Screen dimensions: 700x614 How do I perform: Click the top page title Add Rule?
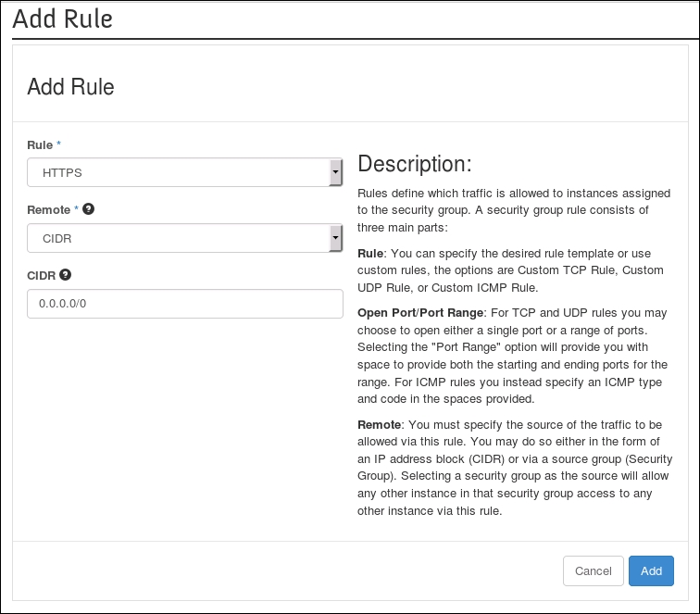pyautogui.click(x=63, y=19)
